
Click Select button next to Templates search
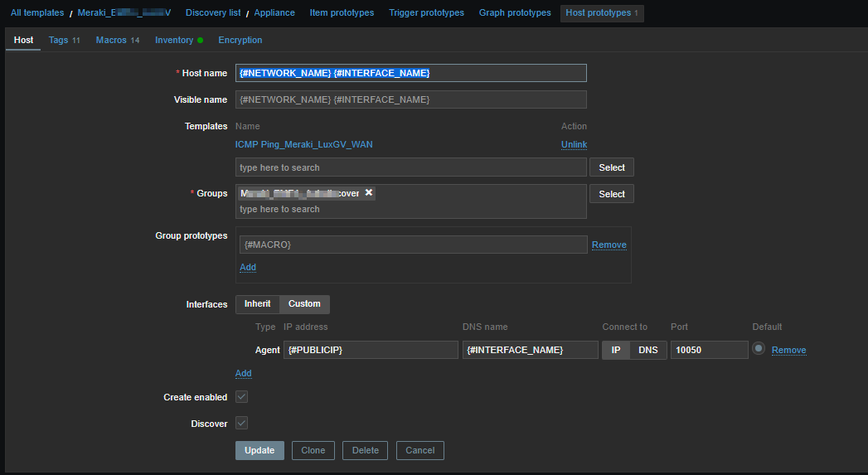click(611, 167)
